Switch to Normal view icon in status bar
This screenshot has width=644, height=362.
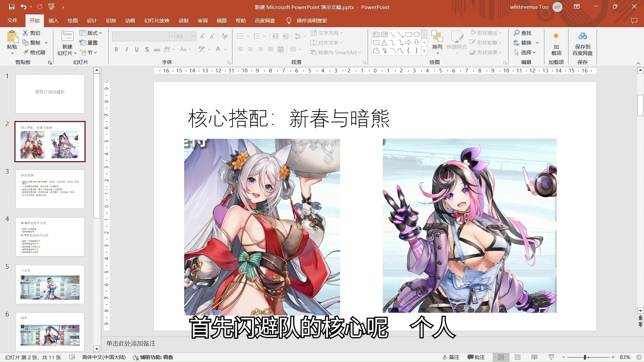tap(501, 357)
